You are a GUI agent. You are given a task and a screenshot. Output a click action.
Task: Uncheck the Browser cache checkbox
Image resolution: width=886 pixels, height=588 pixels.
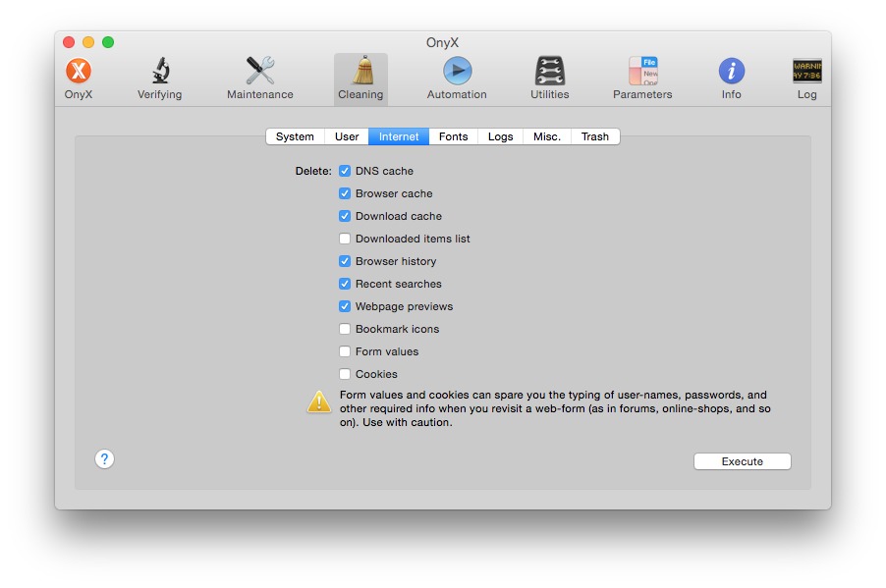(x=345, y=193)
